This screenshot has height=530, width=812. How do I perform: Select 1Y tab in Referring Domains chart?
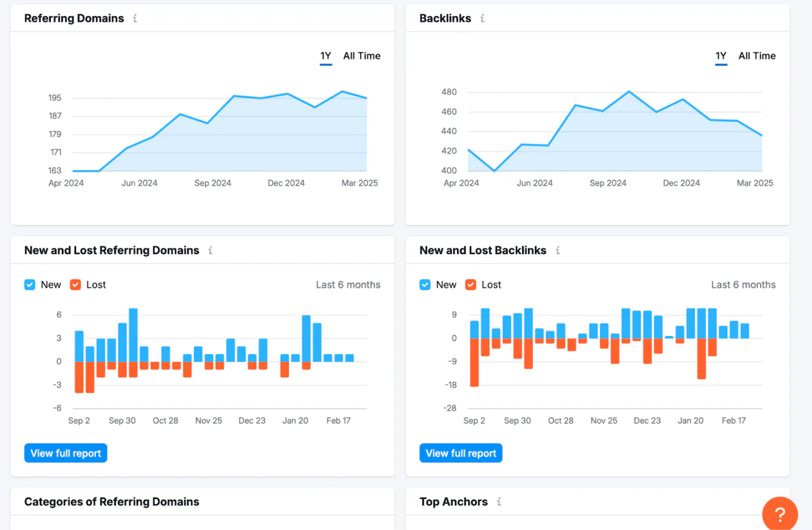point(326,56)
